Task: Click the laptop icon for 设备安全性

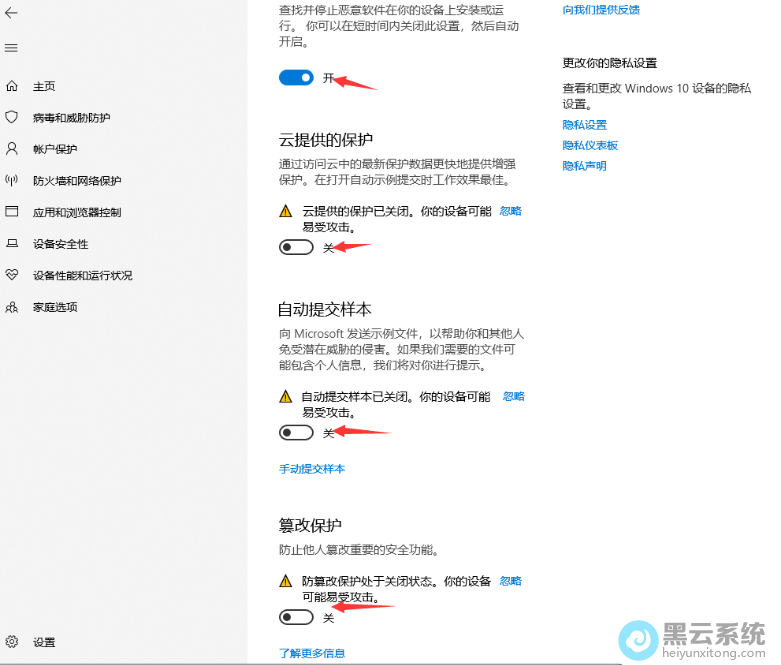Action: click(12, 244)
